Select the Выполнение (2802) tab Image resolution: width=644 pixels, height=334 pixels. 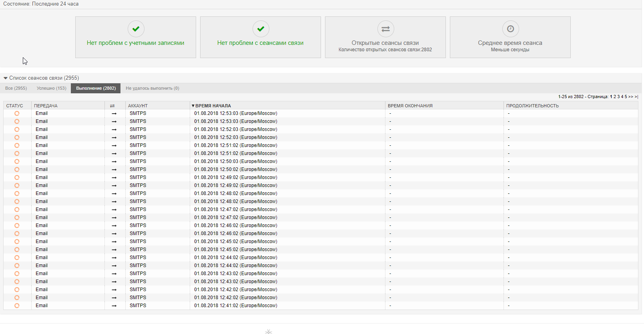pyautogui.click(x=96, y=88)
